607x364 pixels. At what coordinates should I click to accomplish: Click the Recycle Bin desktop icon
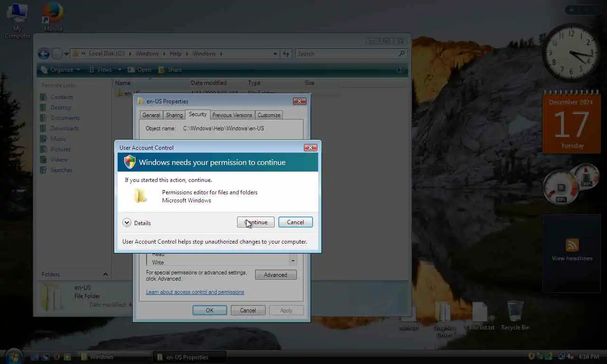[515, 316]
